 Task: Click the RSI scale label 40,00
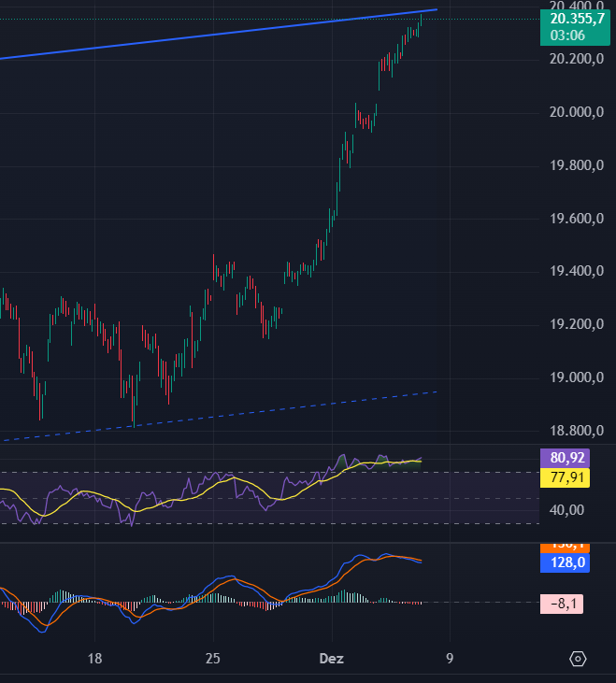pyautogui.click(x=566, y=509)
